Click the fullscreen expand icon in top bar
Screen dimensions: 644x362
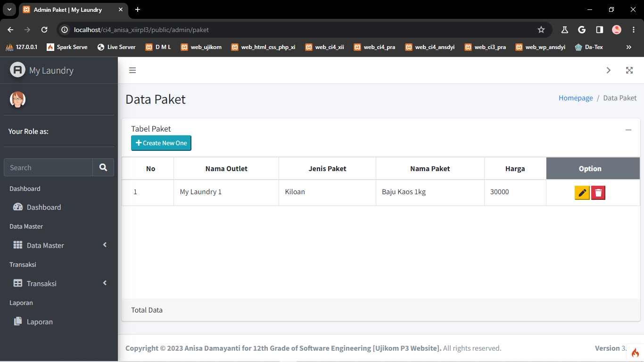pyautogui.click(x=629, y=70)
